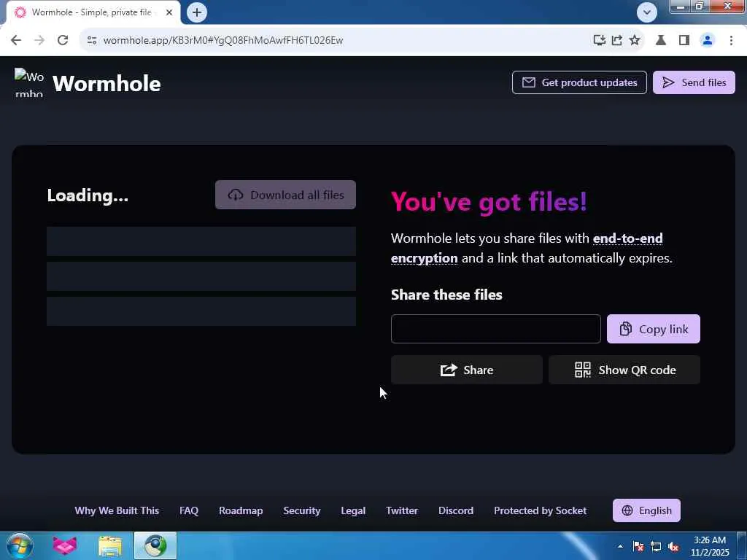Click the Share button
Screen dimensions: 747x560
[x=466, y=370]
